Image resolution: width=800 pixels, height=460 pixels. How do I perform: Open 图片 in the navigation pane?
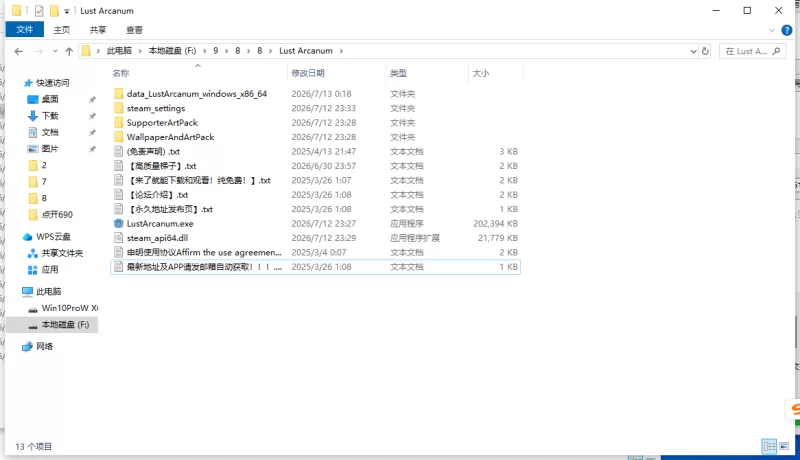tap(49, 148)
